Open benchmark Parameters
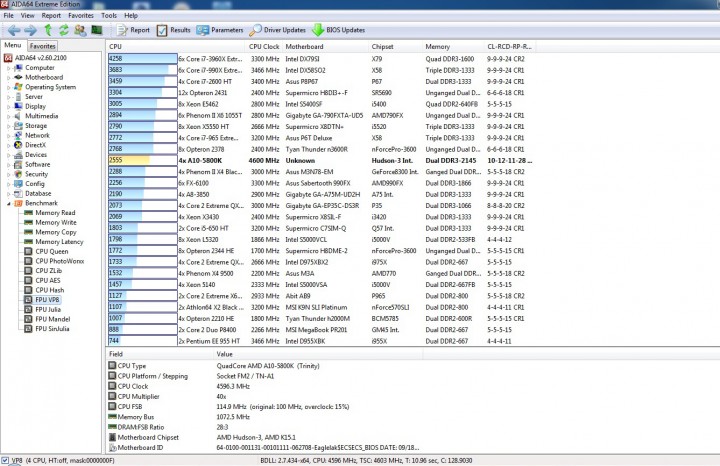Screen dimensions: 720x466 tap(219, 30)
